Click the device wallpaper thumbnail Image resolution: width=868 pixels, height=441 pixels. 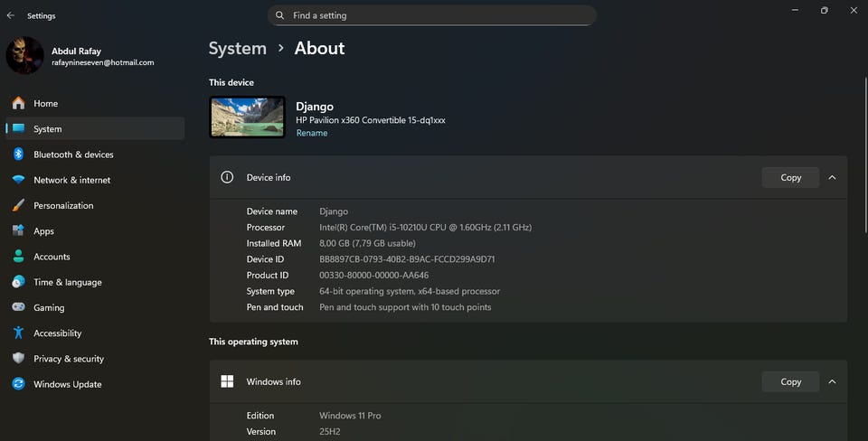point(248,117)
